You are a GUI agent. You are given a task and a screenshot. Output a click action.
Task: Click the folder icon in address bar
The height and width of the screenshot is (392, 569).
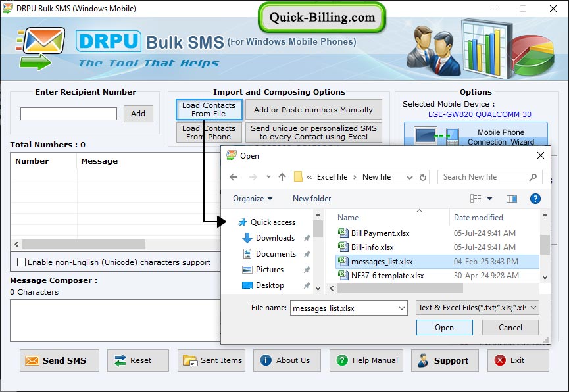(298, 177)
